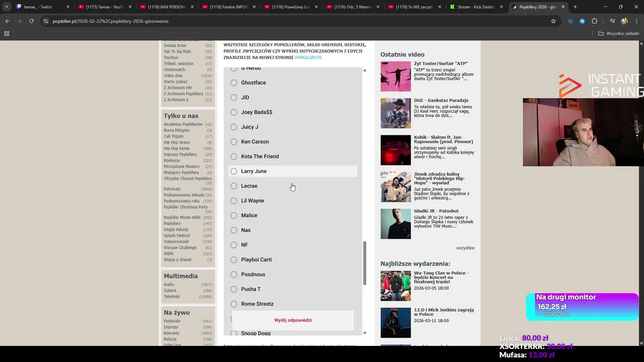Open the Wu-Tang Clan w Polsce event thumbnail
This screenshot has height=362, width=644.
click(x=395, y=286)
